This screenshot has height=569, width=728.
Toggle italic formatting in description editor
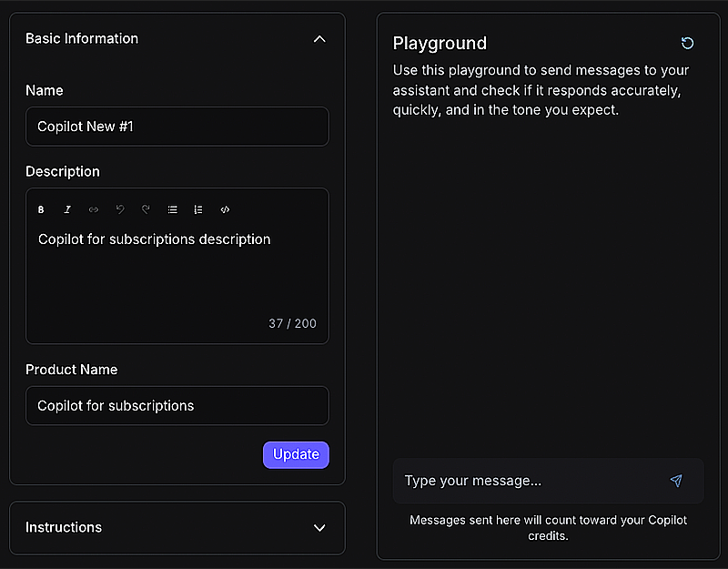click(x=67, y=209)
